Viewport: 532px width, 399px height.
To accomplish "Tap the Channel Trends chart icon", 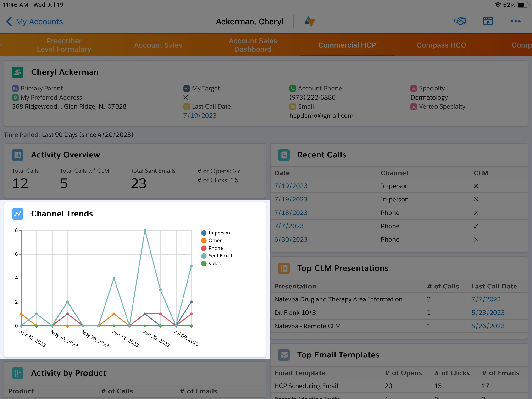I will click(18, 214).
